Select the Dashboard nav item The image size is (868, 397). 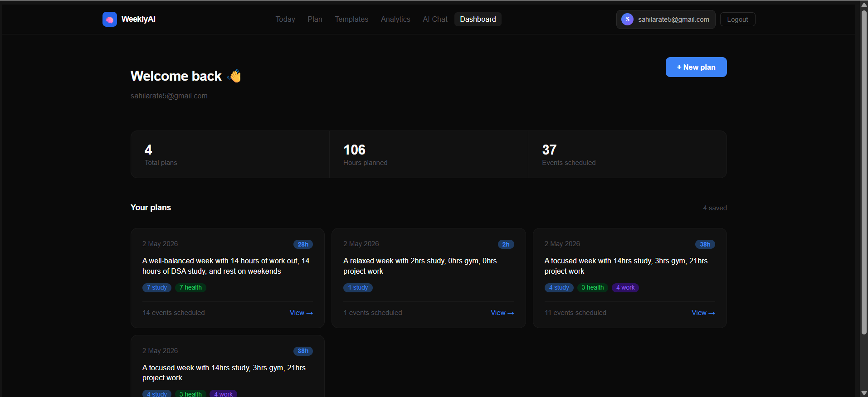pyautogui.click(x=478, y=19)
